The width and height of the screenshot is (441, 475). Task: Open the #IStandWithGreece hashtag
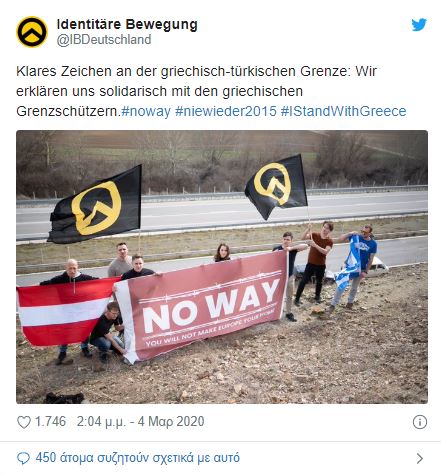click(344, 111)
